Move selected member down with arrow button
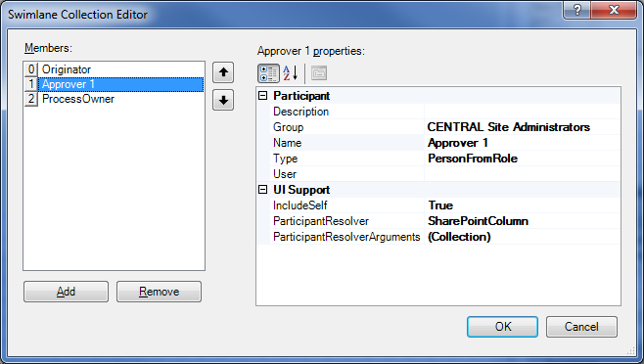The height and width of the screenshot is (364, 644). pyautogui.click(x=223, y=100)
